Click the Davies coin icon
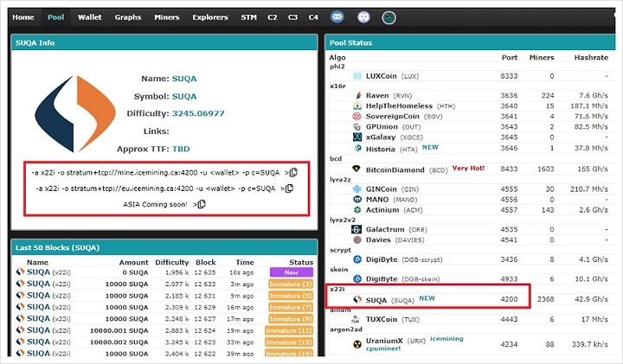This screenshot has width=623, height=364. 357,239
